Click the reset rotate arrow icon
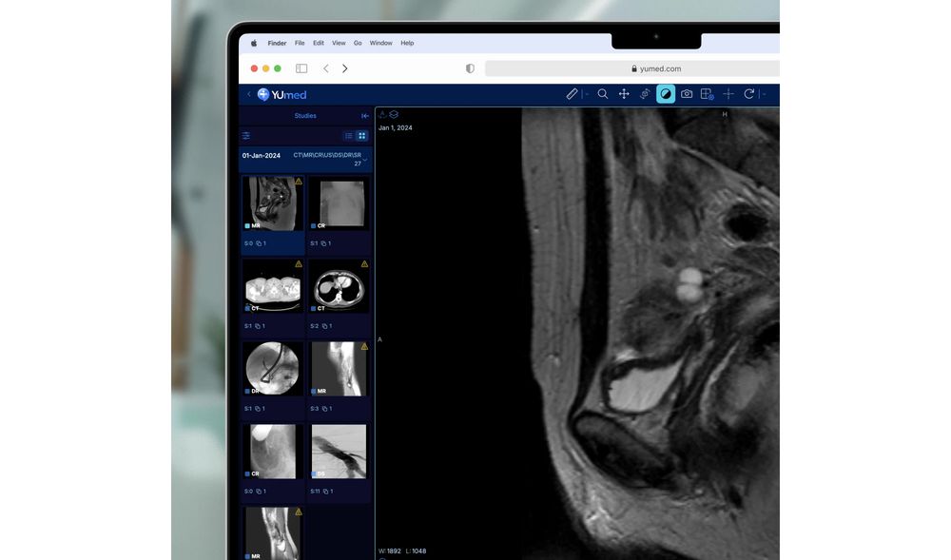This screenshot has width=951, height=560. pyautogui.click(x=749, y=94)
